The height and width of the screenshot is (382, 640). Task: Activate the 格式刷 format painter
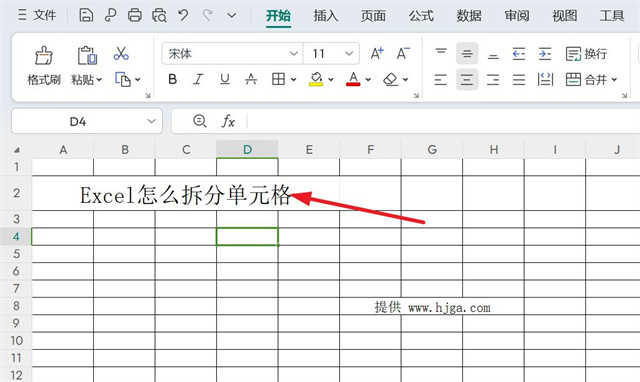(x=44, y=65)
